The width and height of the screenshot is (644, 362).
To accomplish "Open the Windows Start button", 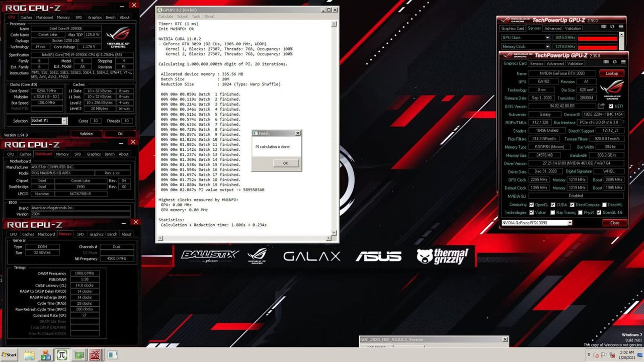I will (x=9, y=354).
